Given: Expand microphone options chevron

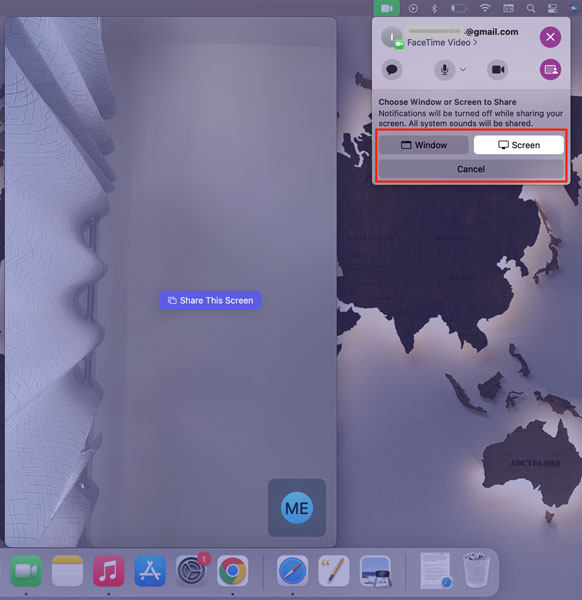Looking at the screenshot, I should pyautogui.click(x=463, y=70).
